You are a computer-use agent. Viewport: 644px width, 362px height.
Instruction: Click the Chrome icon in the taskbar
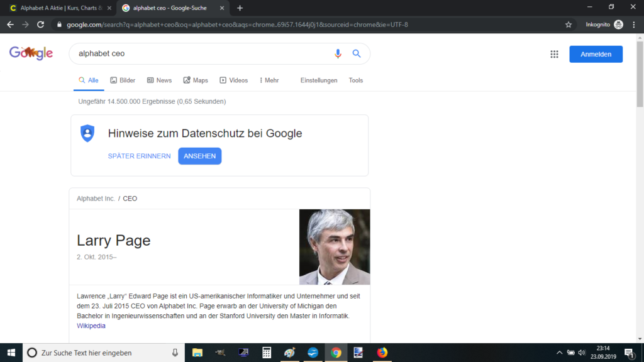(x=336, y=353)
